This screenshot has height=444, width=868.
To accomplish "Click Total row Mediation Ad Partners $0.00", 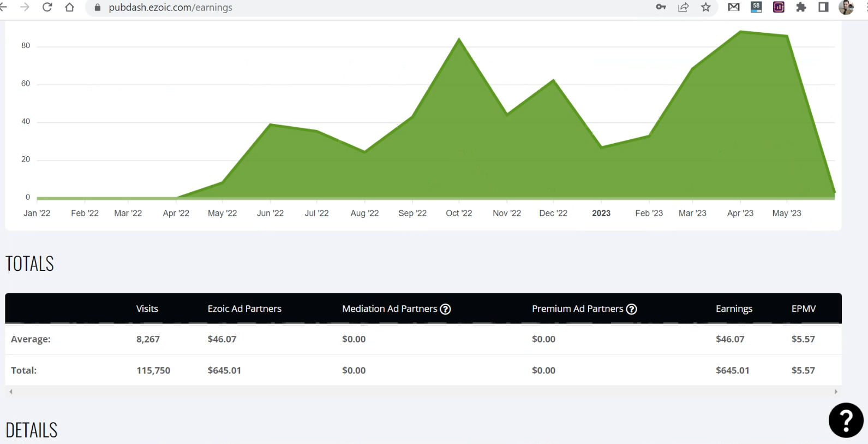I will click(x=354, y=370).
